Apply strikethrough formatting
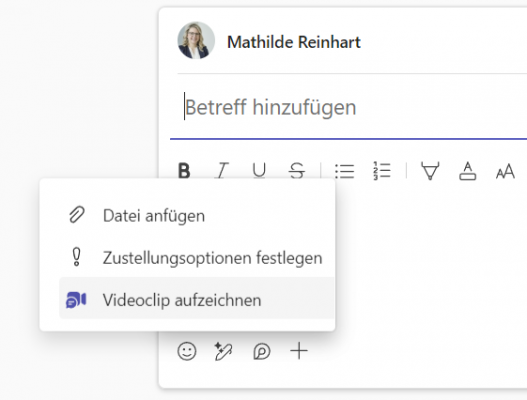Viewport: 527px width, 400px height. point(297,171)
